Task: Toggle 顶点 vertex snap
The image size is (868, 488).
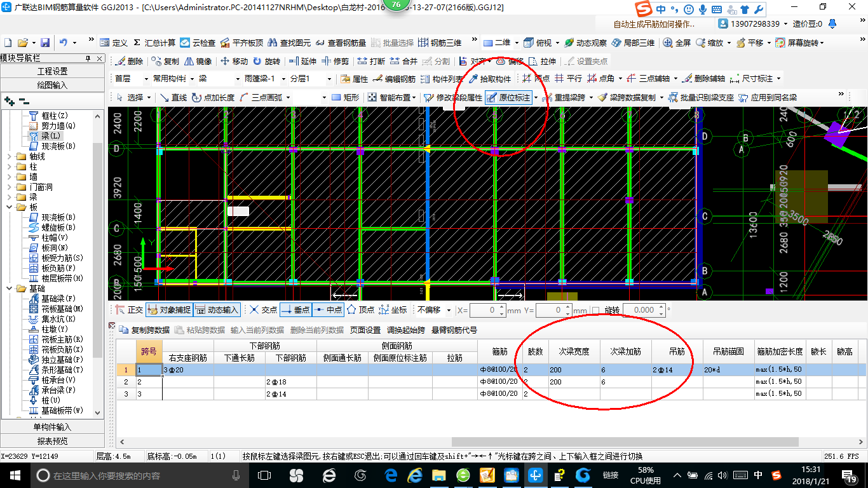Action: point(360,309)
